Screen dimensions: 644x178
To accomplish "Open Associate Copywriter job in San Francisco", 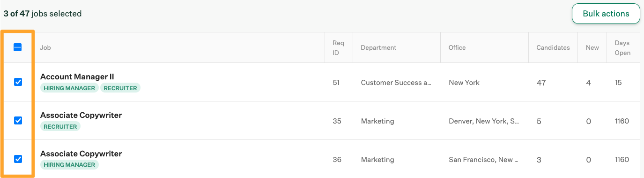I will click(81, 154).
